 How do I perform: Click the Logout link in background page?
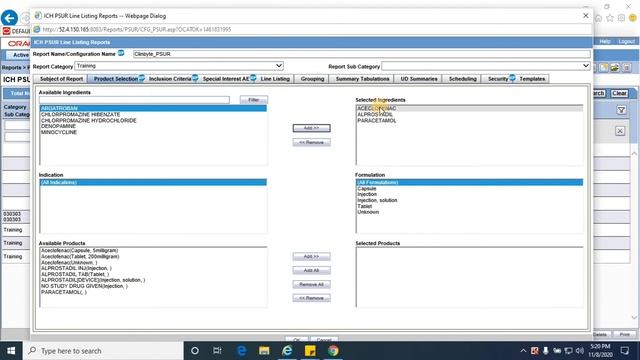(626, 42)
